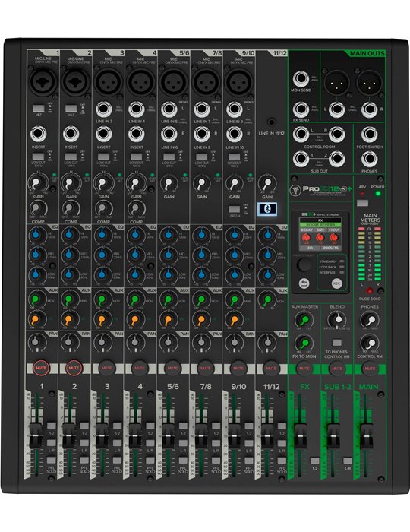410x532 pixels.
Task: Click the red Rude Solo indicator light
Action: pyautogui.click(x=370, y=291)
